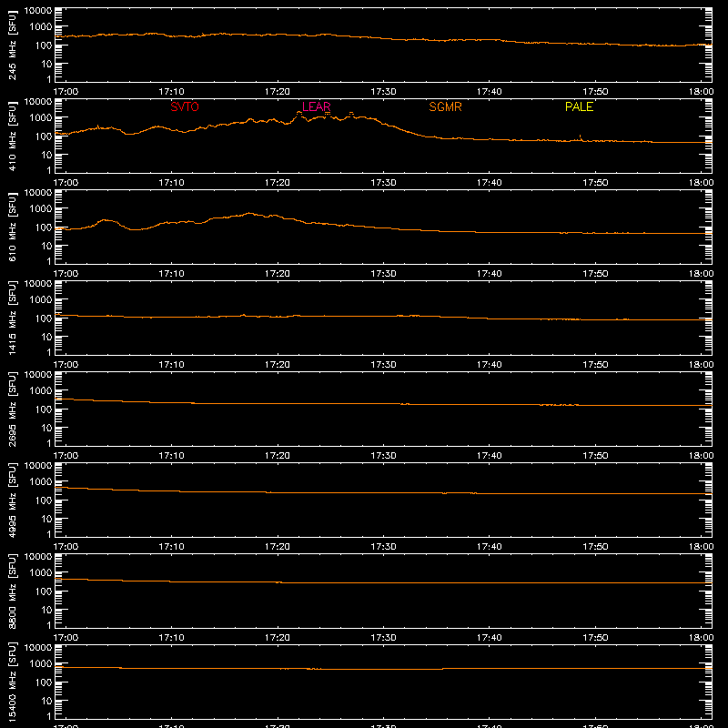Select the yellow PALE station label
Viewport: 728px width, 728px height.
(579, 106)
